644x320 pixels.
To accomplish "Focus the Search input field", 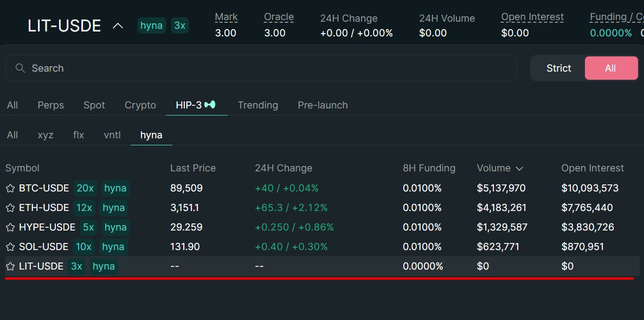I will click(x=261, y=68).
